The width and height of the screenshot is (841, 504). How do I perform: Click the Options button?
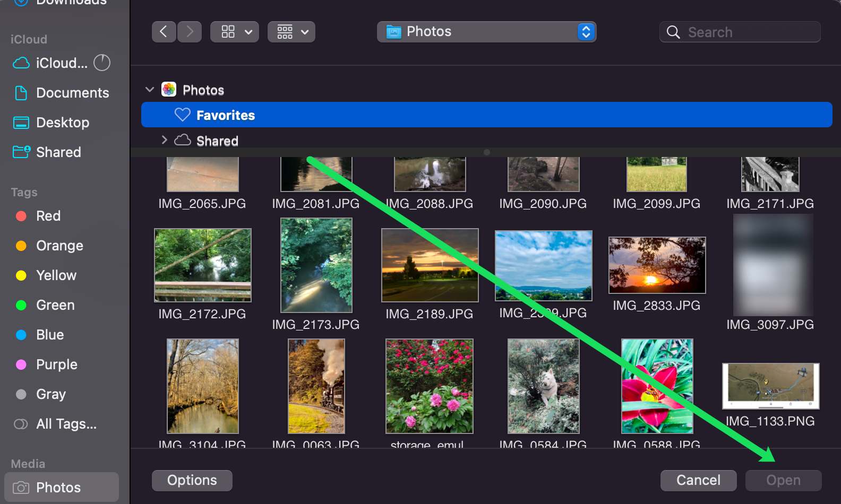coord(192,480)
